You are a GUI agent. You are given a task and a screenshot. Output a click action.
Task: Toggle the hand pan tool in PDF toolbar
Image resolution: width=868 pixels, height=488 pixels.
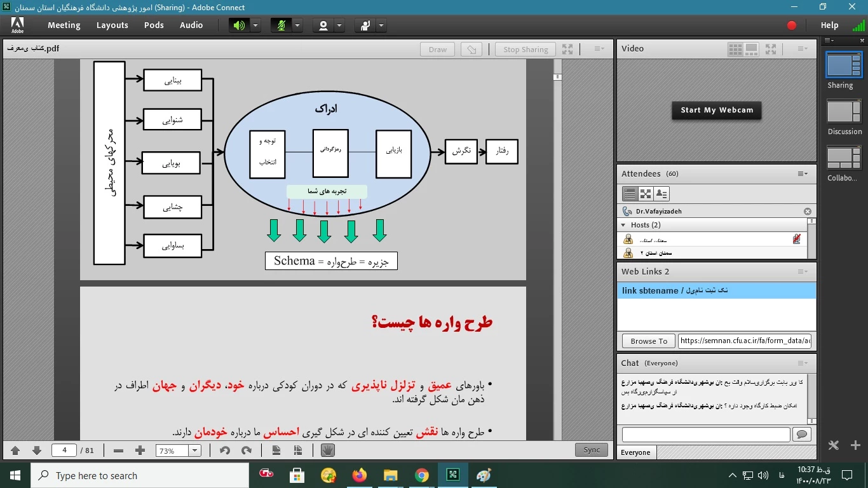point(327,451)
